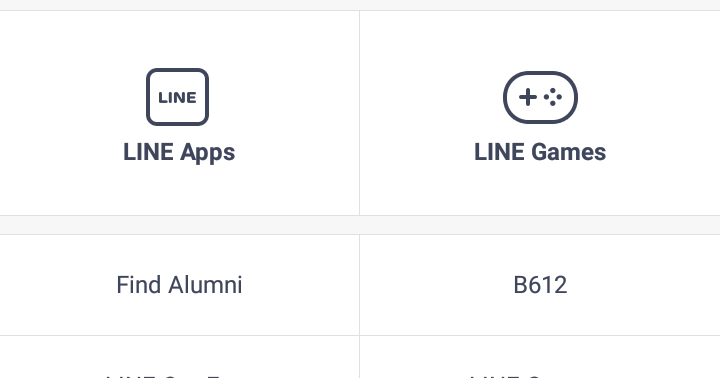Viewport: 720px width, 378px height.
Task: Click the vertical border between Find Alumni and B612
Action: pos(360,285)
